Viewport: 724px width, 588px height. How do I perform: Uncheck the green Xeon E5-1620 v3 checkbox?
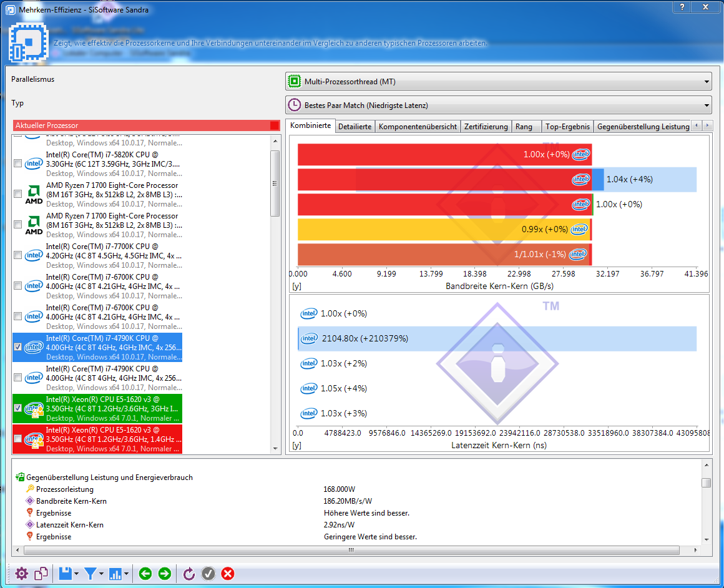pyautogui.click(x=17, y=408)
